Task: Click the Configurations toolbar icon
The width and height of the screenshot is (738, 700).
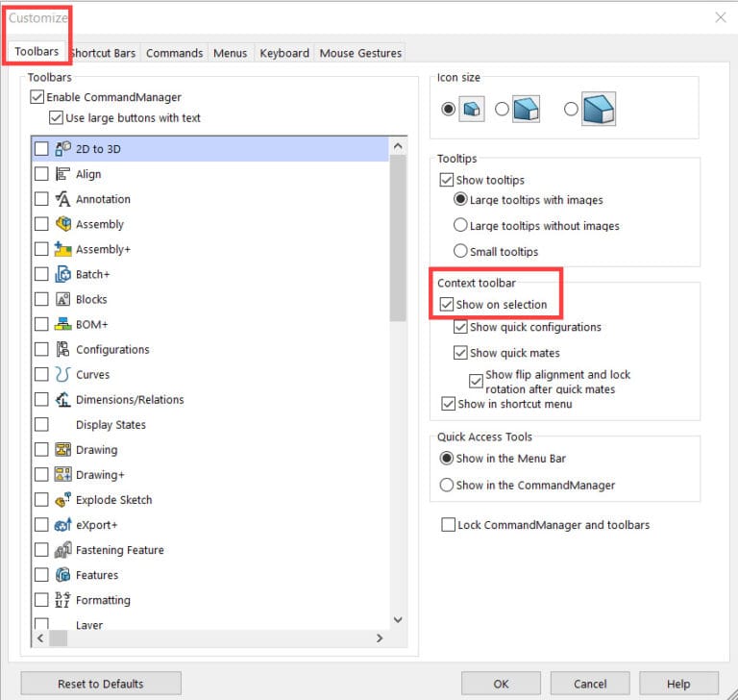Action: tap(63, 349)
